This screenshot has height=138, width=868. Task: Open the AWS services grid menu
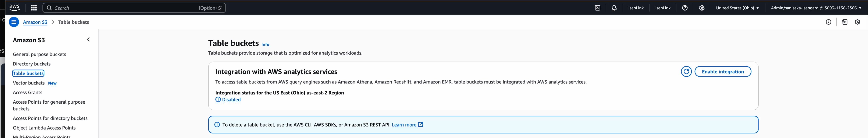click(x=34, y=8)
